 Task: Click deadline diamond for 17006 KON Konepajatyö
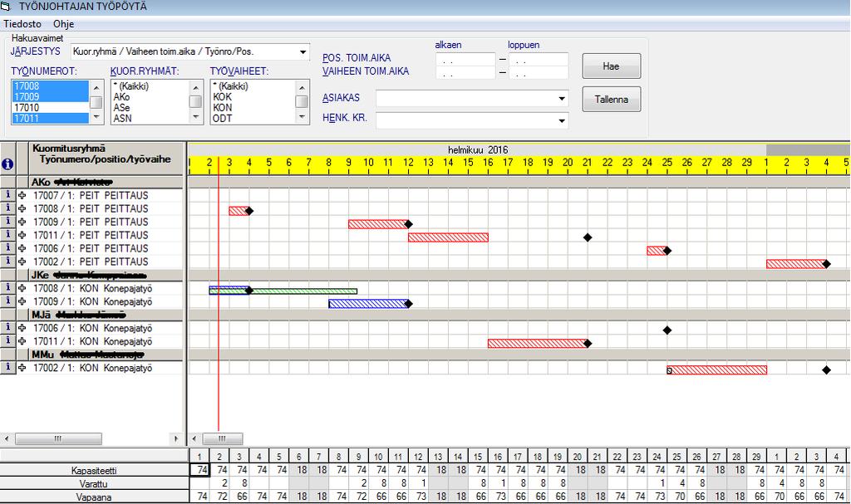(667, 330)
